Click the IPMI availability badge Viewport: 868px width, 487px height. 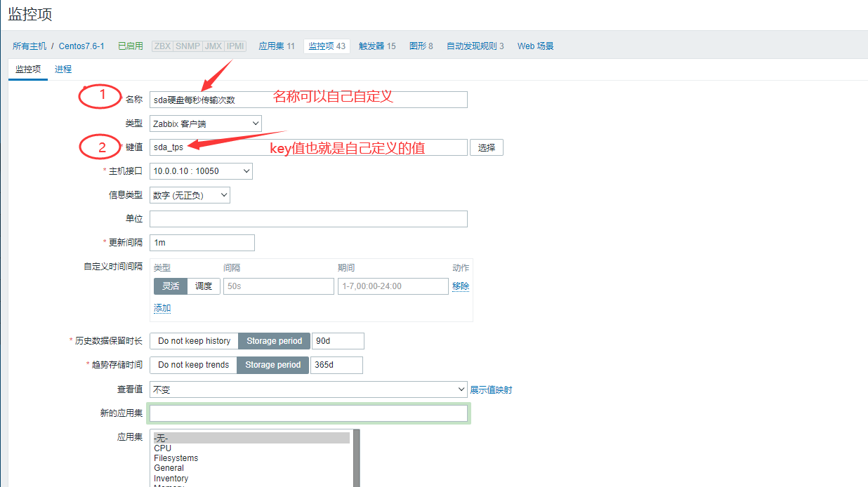click(236, 46)
